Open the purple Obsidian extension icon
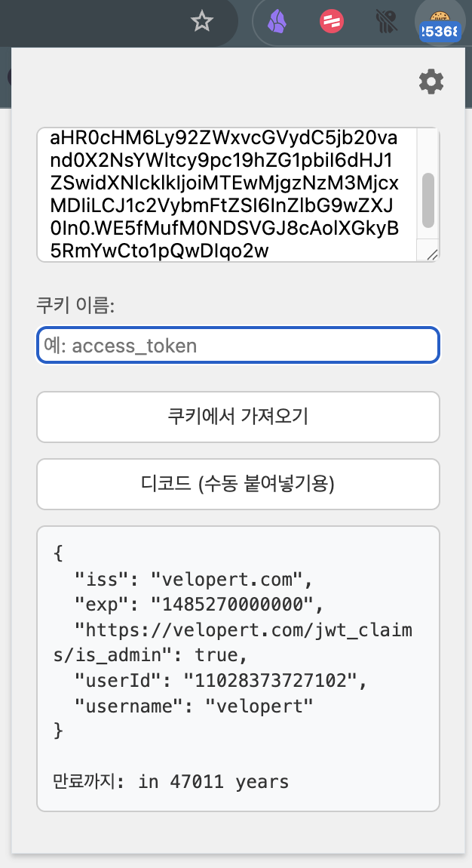The width and height of the screenshot is (472, 868). 278,22
